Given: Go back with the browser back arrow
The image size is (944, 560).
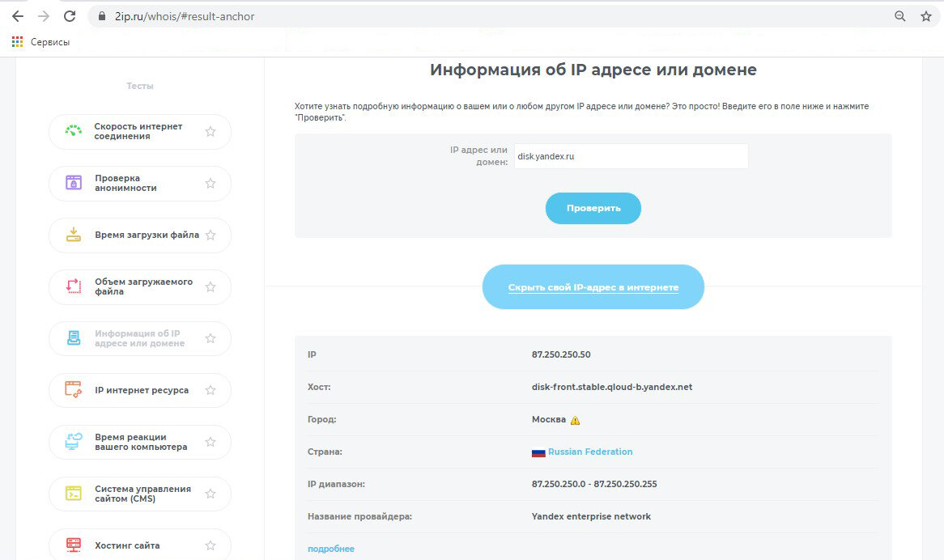Looking at the screenshot, I should point(18,16).
